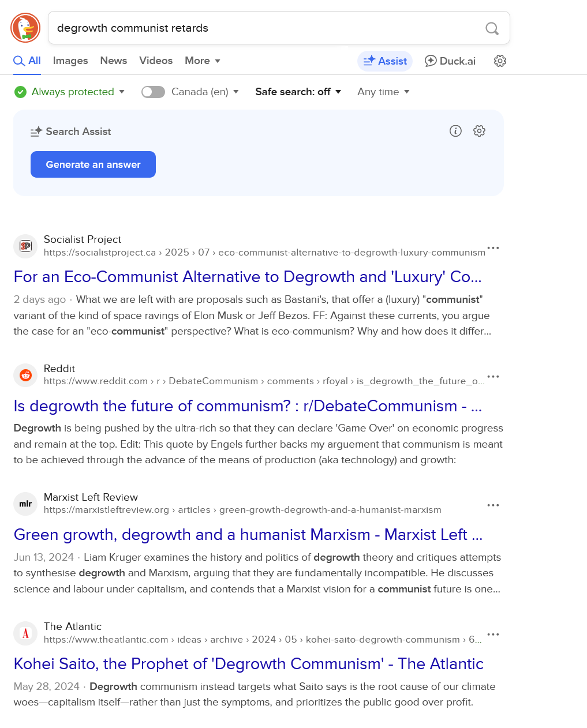Image resolution: width=587 pixels, height=728 pixels.
Task: Click the 'Search Assist' heading label
Action: [x=78, y=132]
